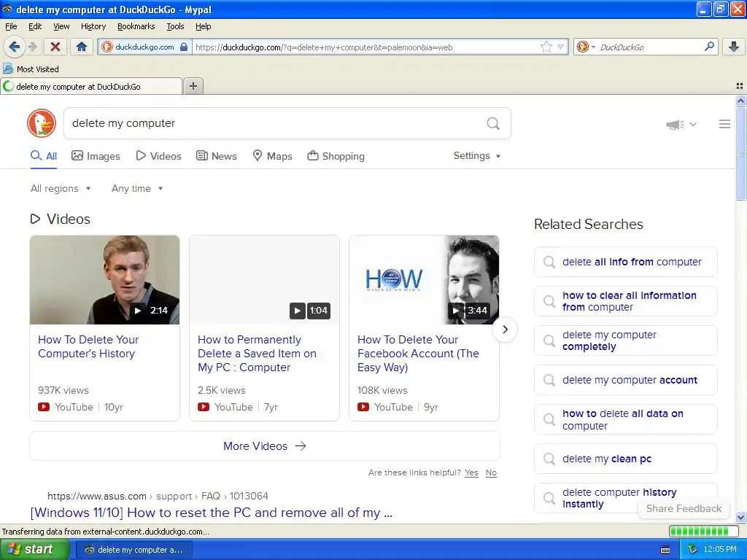Click the tab groups grid icon
Screen dimensions: 747x560
(x=740, y=86)
